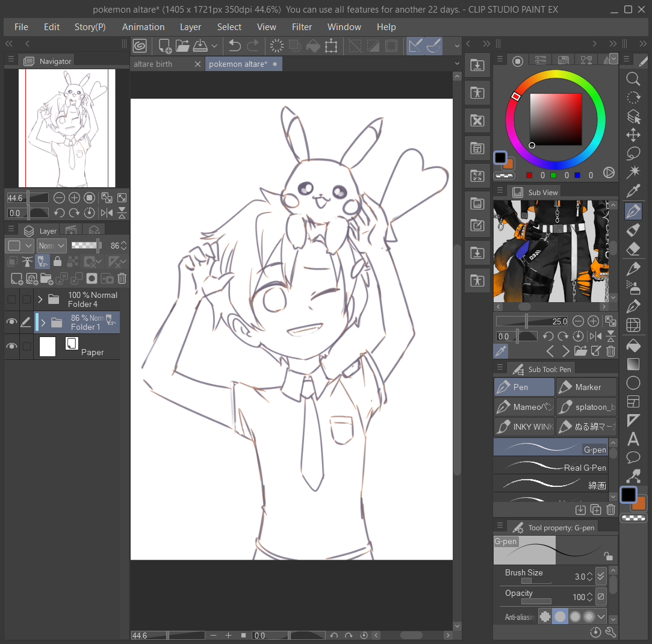Switch to altare birth tab
The height and width of the screenshot is (644, 652).
pyautogui.click(x=152, y=64)
